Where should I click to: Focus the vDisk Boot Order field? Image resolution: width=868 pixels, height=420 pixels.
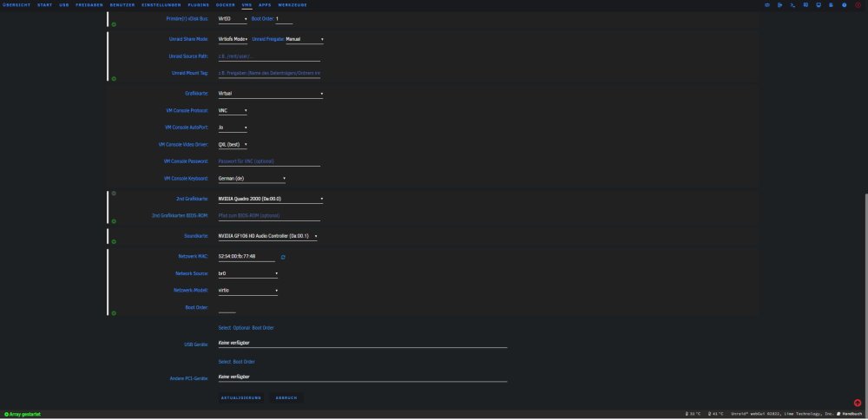click(x=284, y=19)
